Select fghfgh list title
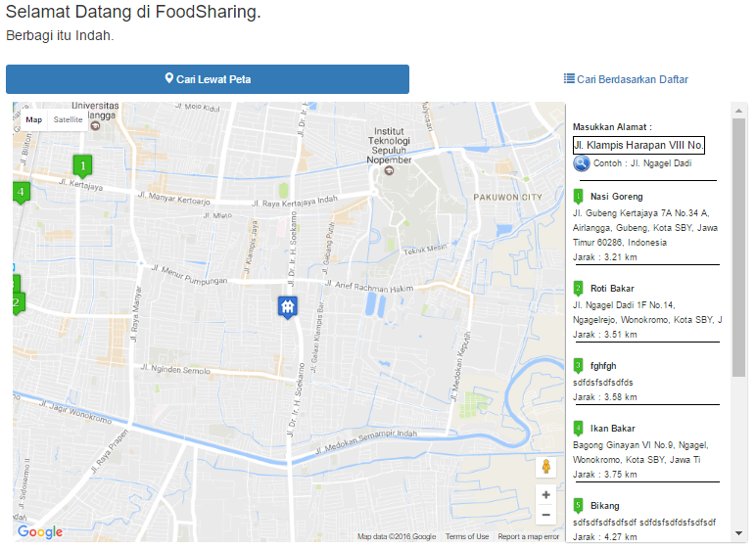This screenshot has height=549, width=756. [603, 366]
